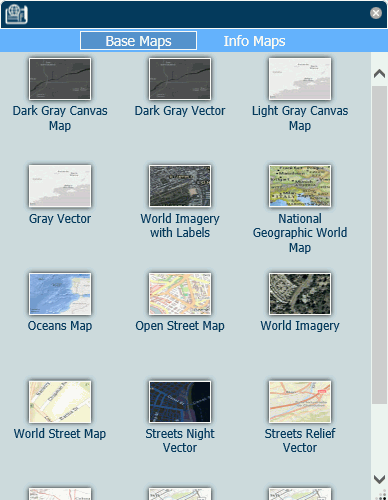Open the Base Maps tab
This screenshot has height=500, width=388.
[138, 41]
